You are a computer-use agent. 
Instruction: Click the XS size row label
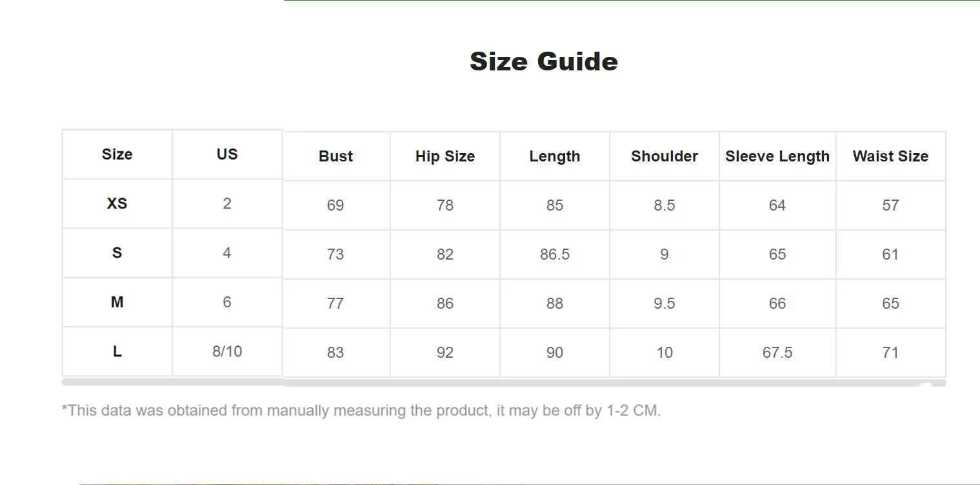[117, 203]
